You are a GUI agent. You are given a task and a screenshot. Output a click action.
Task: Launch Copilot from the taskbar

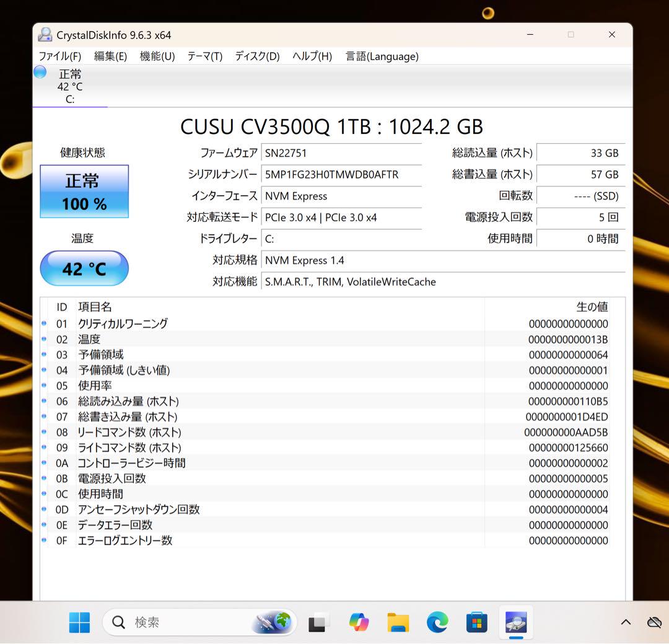[x=359, y=622]
